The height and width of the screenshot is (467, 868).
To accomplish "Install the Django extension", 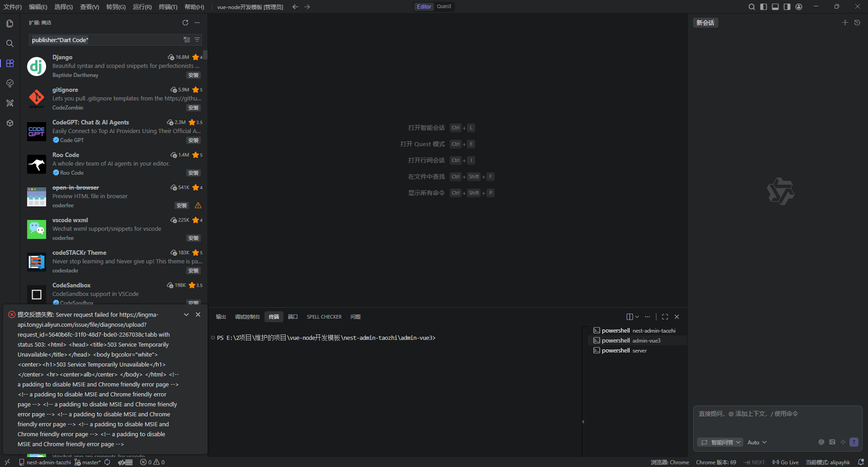I will (x=193, y=75).
